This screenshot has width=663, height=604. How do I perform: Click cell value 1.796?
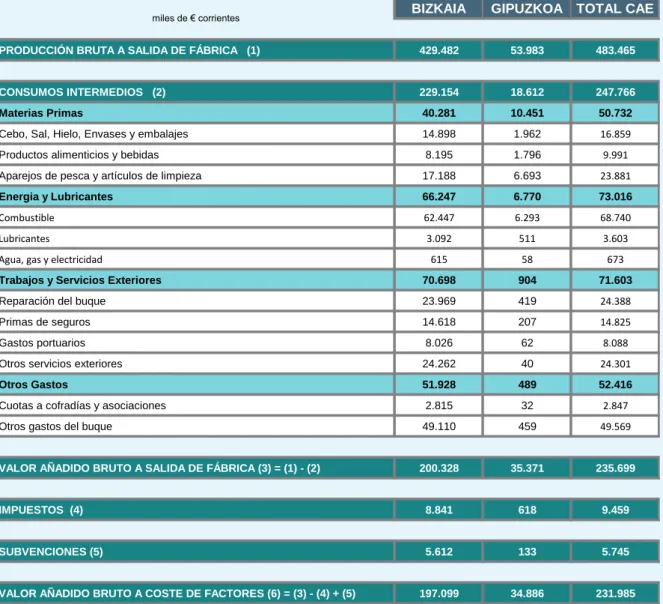click(x=527, y=155)
